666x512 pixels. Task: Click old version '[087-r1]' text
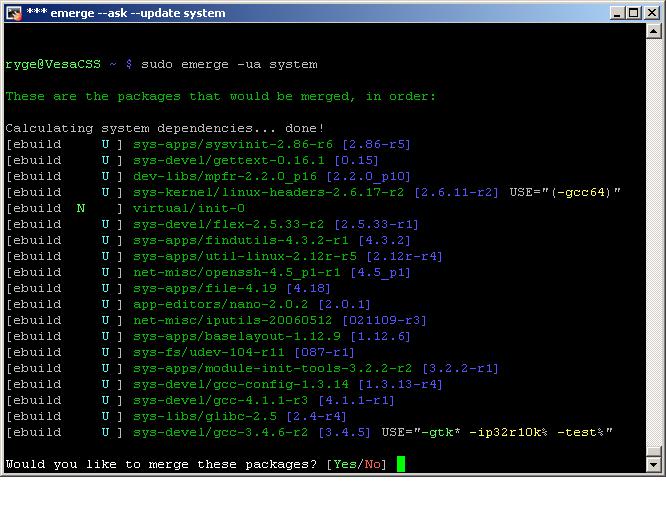click(324, 352)
